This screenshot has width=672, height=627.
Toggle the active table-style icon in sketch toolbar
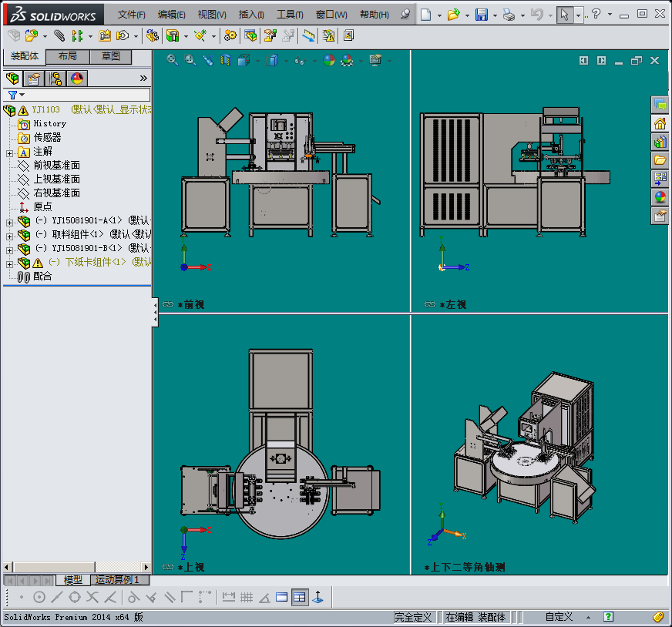[x=300, y=597]
